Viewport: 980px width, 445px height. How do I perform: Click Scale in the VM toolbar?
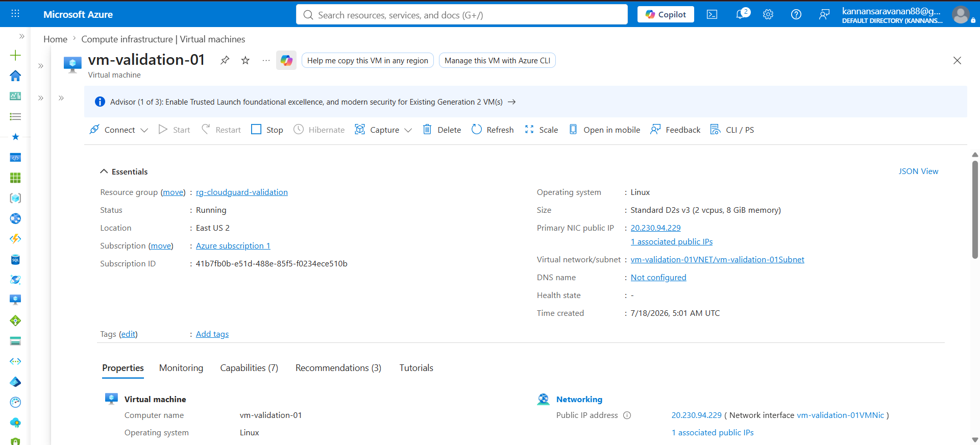(x=542, y=130)
